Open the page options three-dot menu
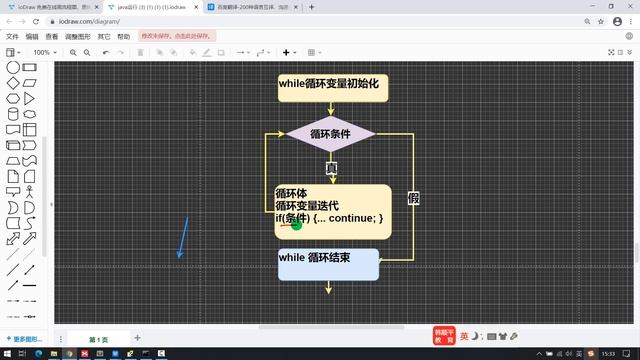Viewport: 640px width, 360px height. (60, 339)
